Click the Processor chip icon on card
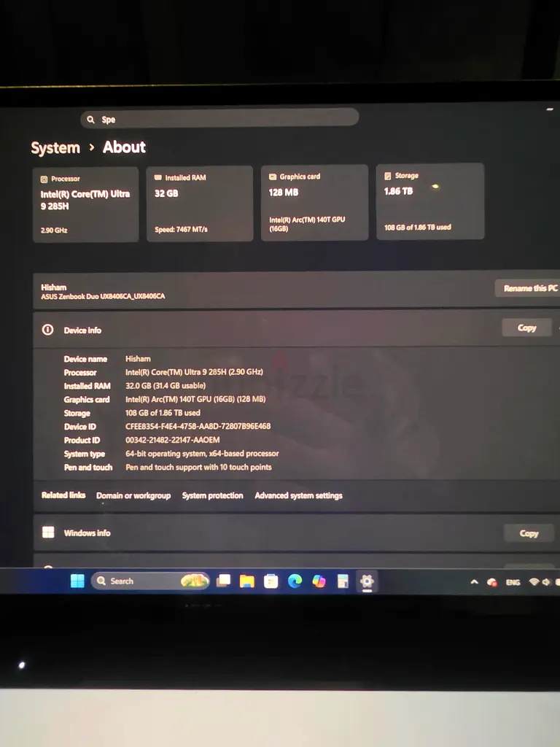The image size is (560, 747). click(x=44, y=179)
